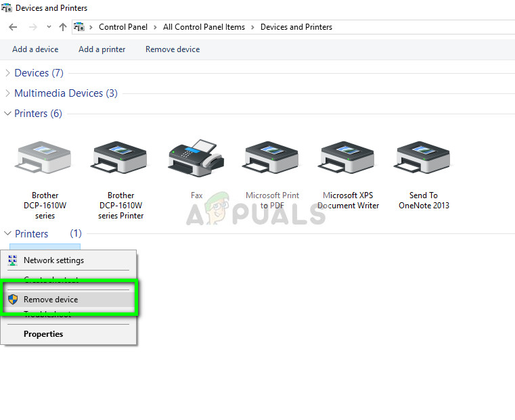Open All Control Panel Items breadcrumb

(204, 27)
